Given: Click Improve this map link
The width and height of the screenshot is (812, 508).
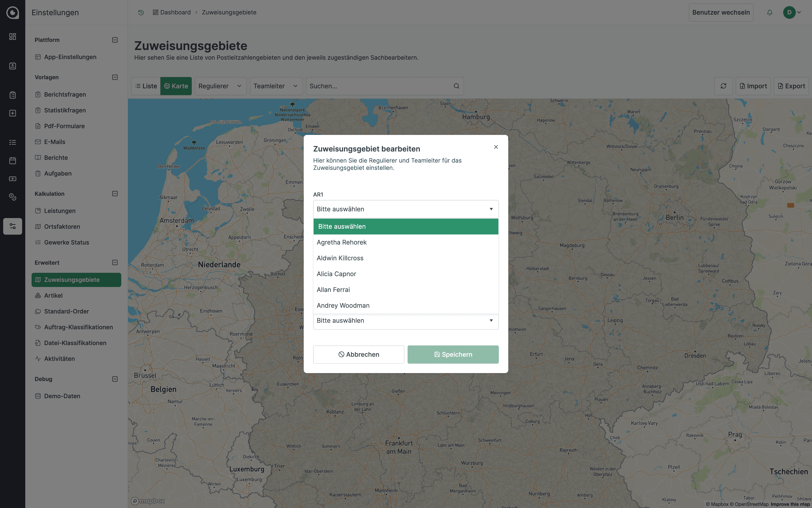Looking at the screenshot, I should pyautogui.click(x=790, y=504).
